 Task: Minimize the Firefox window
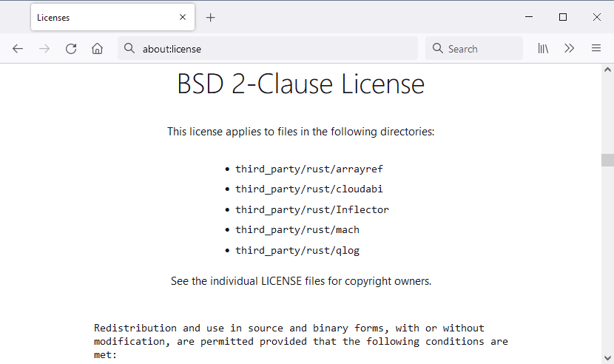[x=529, y=17]
